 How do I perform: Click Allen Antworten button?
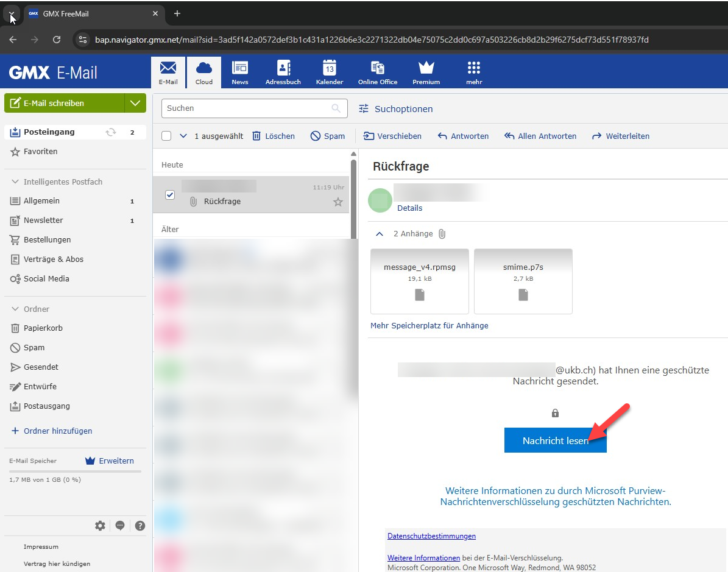[x=540, y=136]
